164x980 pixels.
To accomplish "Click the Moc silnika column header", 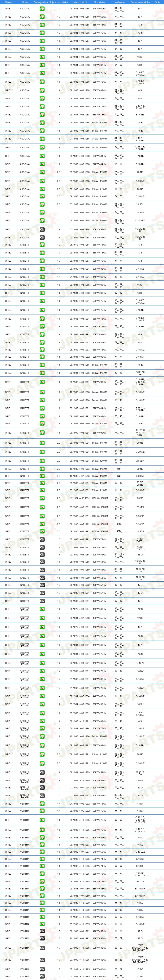I will (100, 2).
